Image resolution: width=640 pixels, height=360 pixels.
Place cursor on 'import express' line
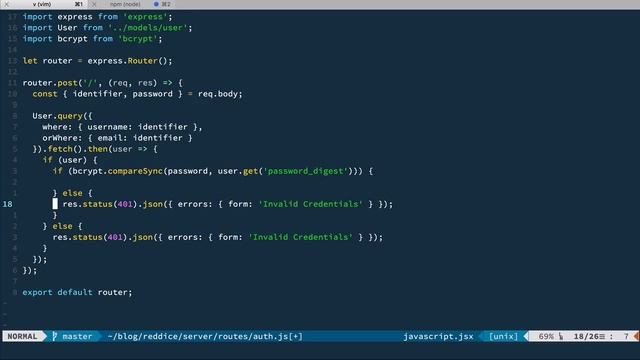pos(98,17)
